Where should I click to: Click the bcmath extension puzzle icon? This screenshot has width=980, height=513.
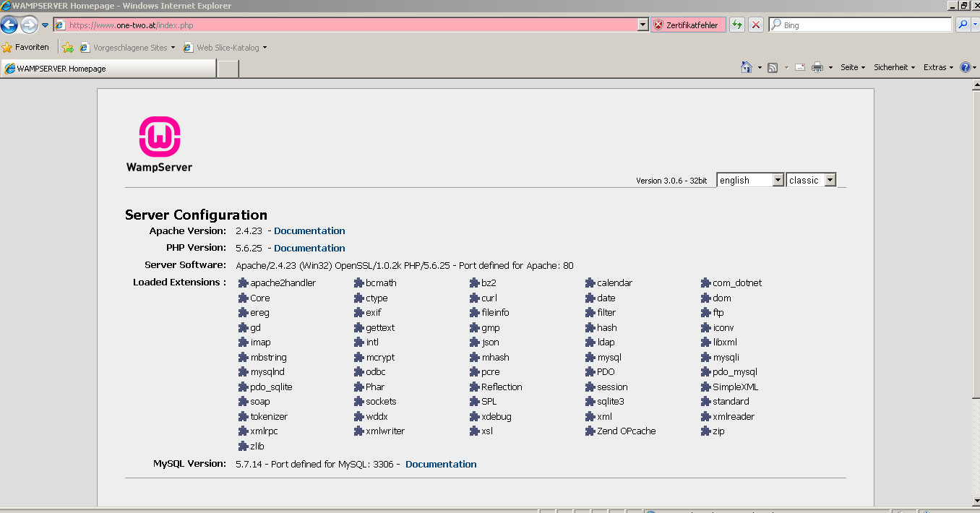pyautogui.click(x=359, y=283)
